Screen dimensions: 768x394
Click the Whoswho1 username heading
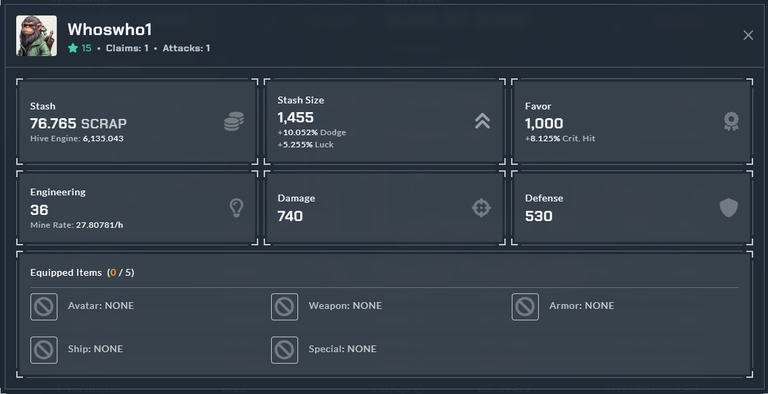[110, 30]
